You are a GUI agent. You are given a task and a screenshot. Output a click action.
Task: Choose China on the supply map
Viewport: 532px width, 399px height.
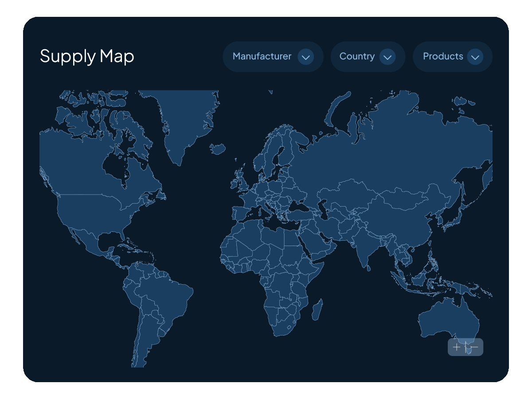pos(399,213)
